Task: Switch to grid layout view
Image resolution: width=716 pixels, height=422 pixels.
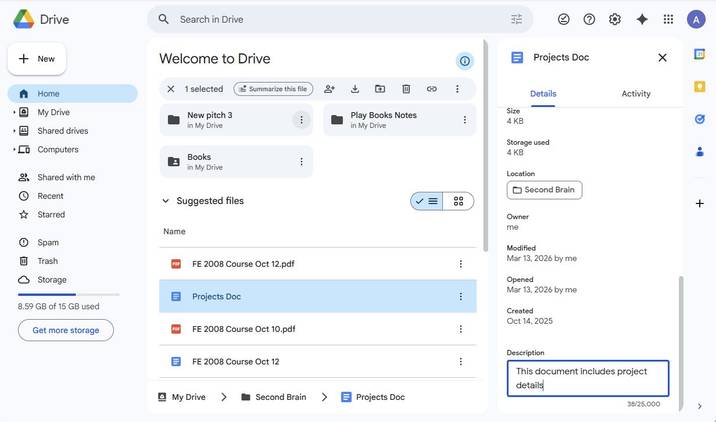Action: [458, 201]
